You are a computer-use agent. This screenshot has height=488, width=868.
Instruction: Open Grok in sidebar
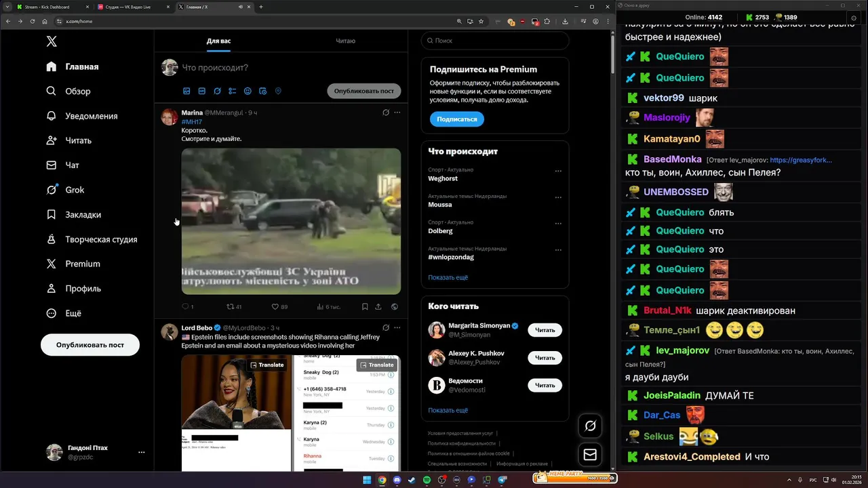(65, 190)
